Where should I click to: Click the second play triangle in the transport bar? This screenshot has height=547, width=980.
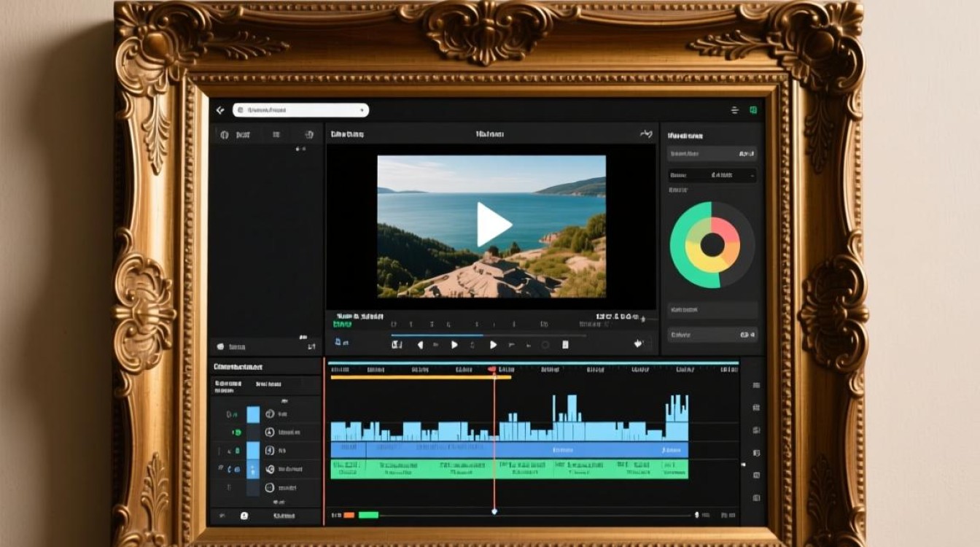[x=494, y=344]
